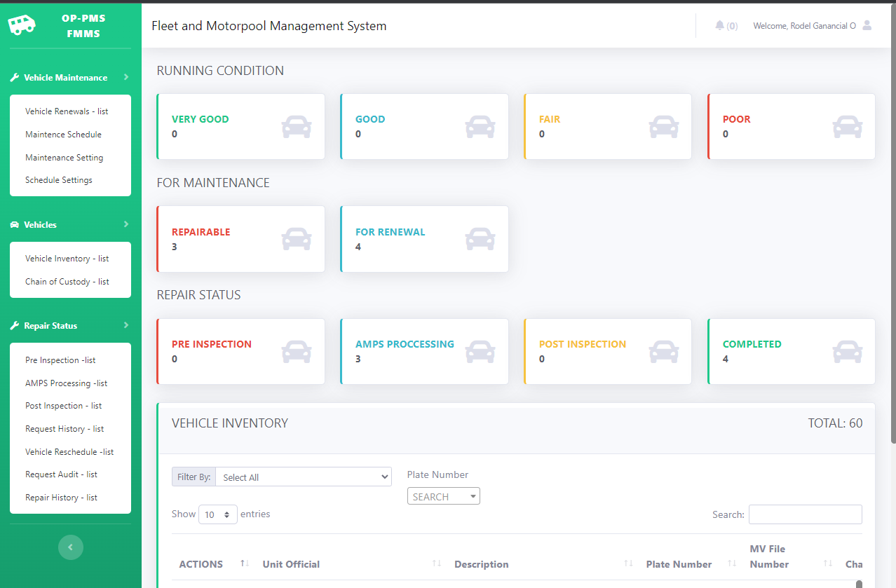
Task: Open the Plate Number SEARCH dropdown
Action: (x=443, y=497)
